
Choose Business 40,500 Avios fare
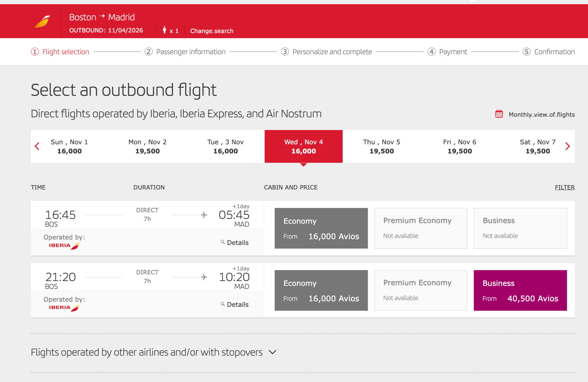(520, 290)
